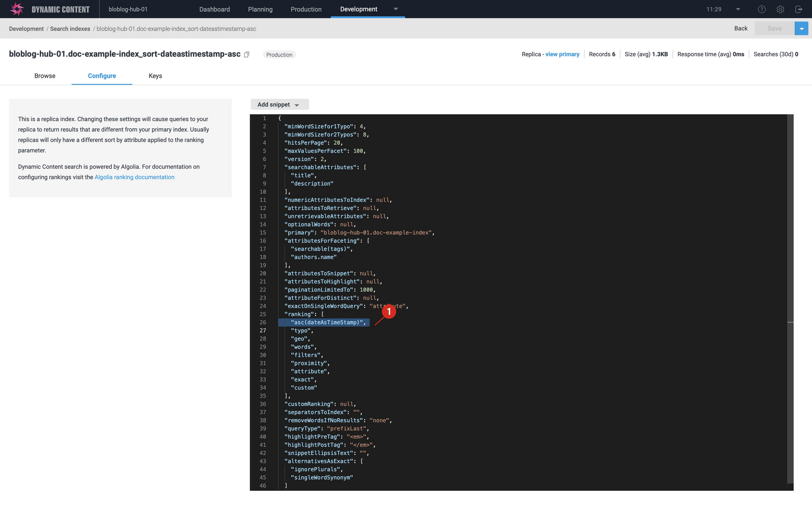Click the Size (avg) 1.3KB statistic

646,54
